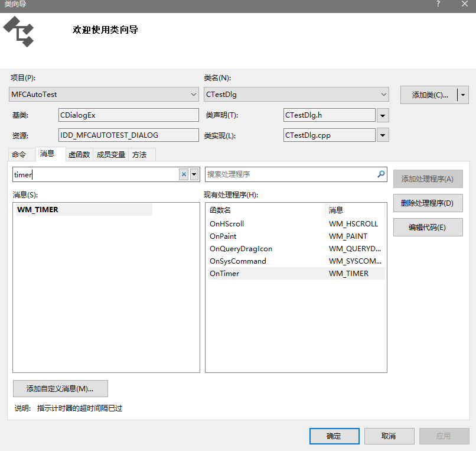Expand the CTestDlg.cpp implementation dropdown
Viewport: 476px width, 451px height.
point(383,135)
